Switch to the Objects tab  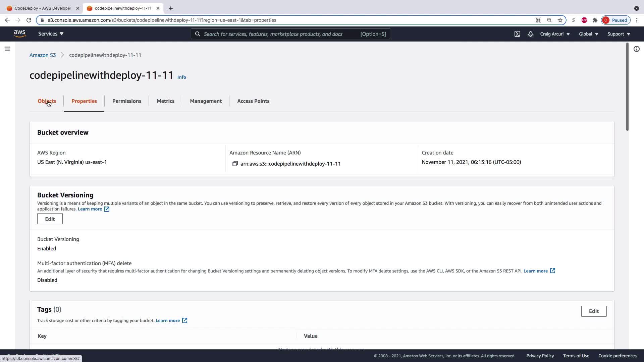click(47, 101)
